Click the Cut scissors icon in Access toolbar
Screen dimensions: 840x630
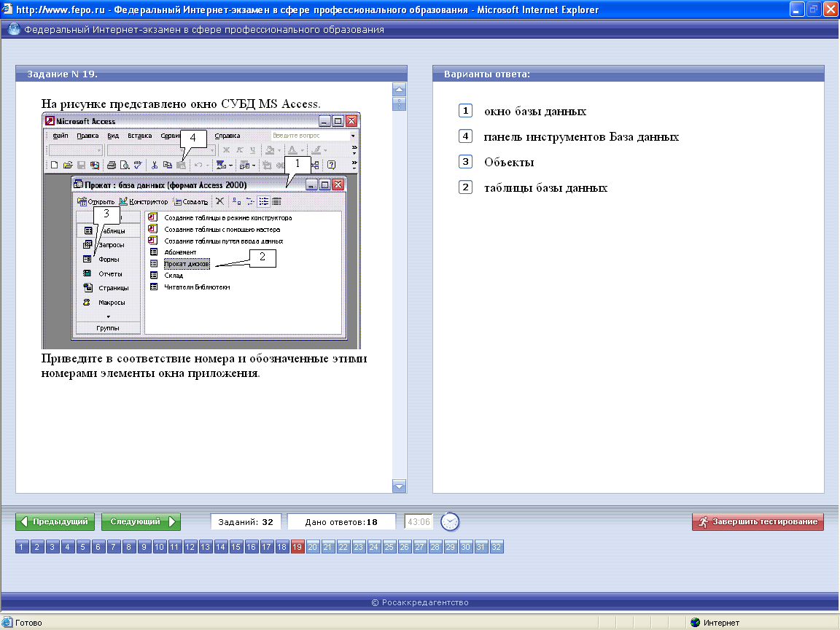click(x=155, y=165)
